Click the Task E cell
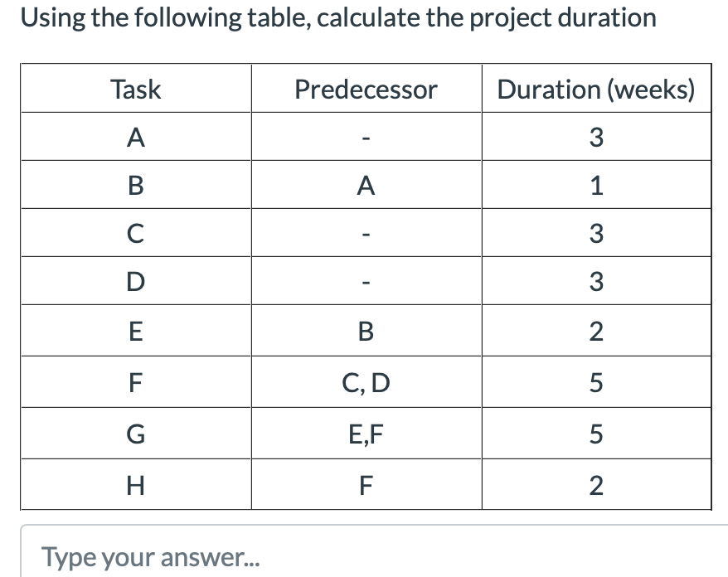 click(135, 330)
